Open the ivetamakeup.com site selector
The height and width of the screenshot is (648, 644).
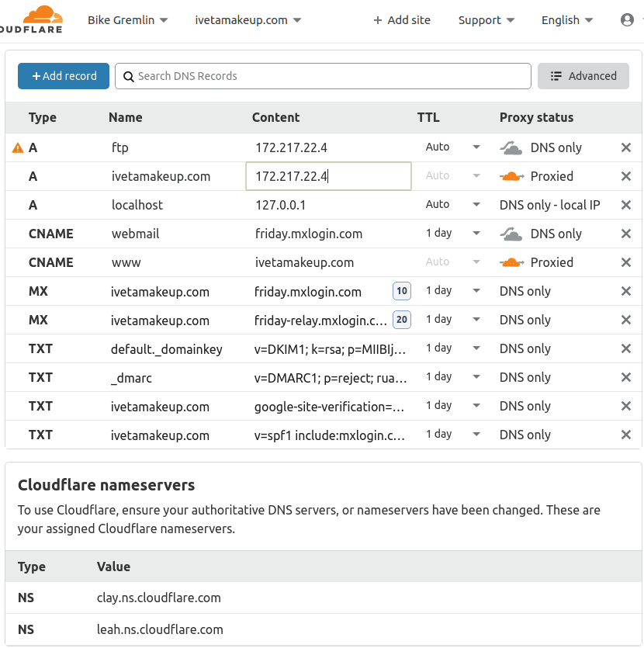click(248, 20)
